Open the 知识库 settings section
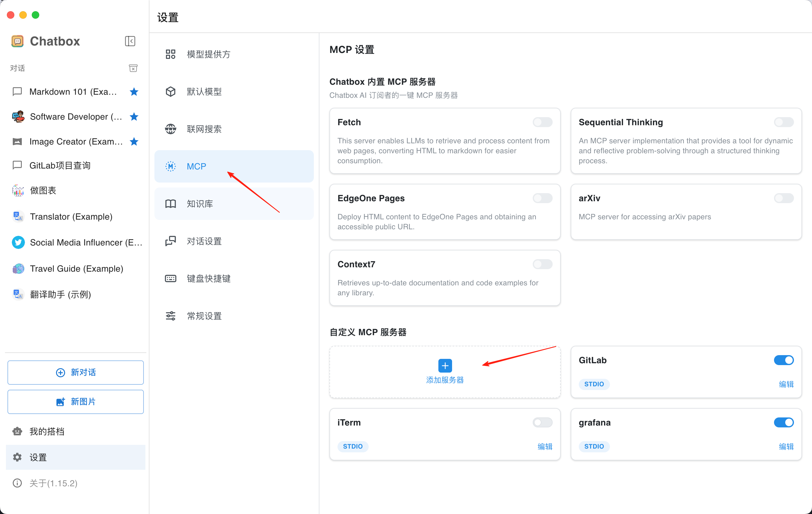 click(x=234, y=204)
